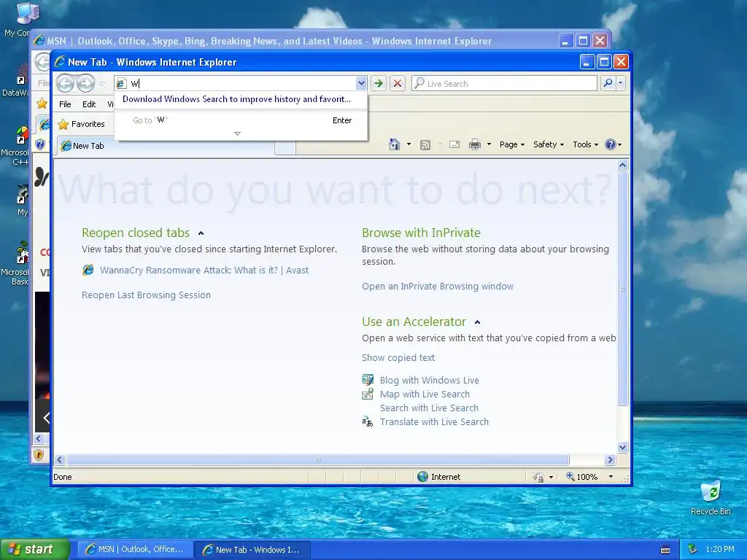This screenshot has height=560, width=747.
Task: Expand the autocomplete list with down chevron
Action: coord(237,134)
